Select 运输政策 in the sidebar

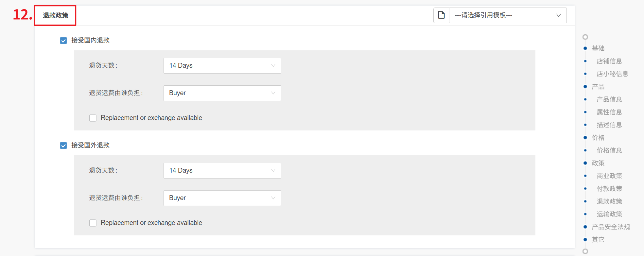click(x=609, y=214)
